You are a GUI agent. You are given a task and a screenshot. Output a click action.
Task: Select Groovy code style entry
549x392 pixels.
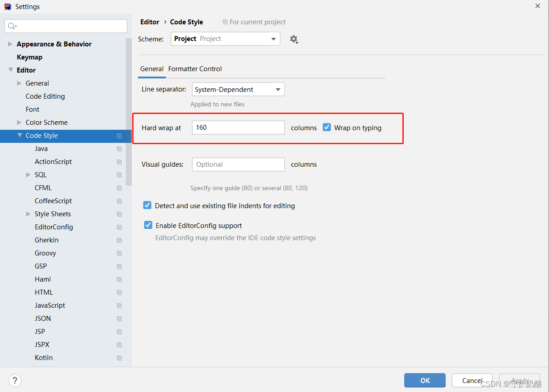(46, 253)
